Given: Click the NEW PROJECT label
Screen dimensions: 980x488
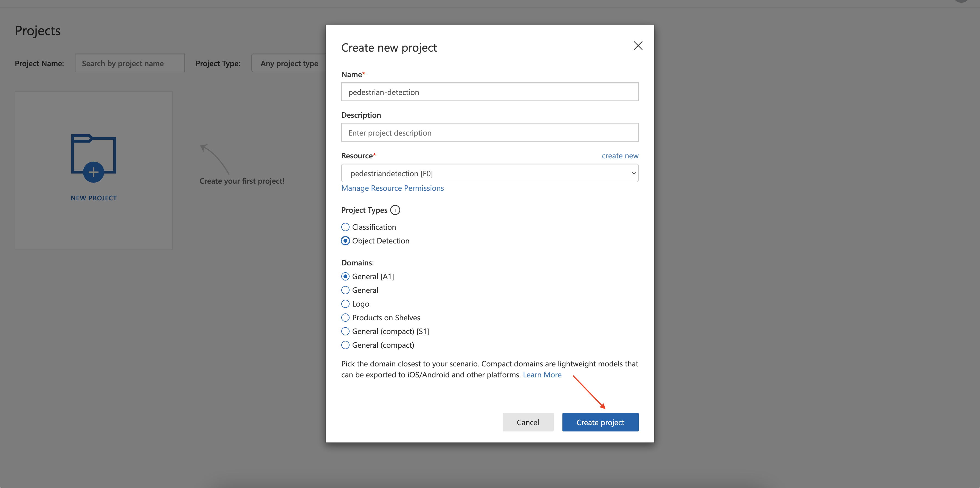Looking at the screenshot, I should 94,198.
